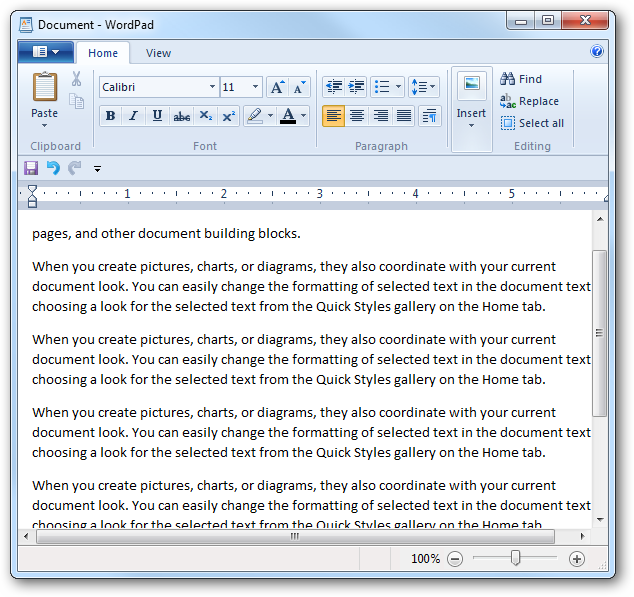Align text right

point(380,116)
